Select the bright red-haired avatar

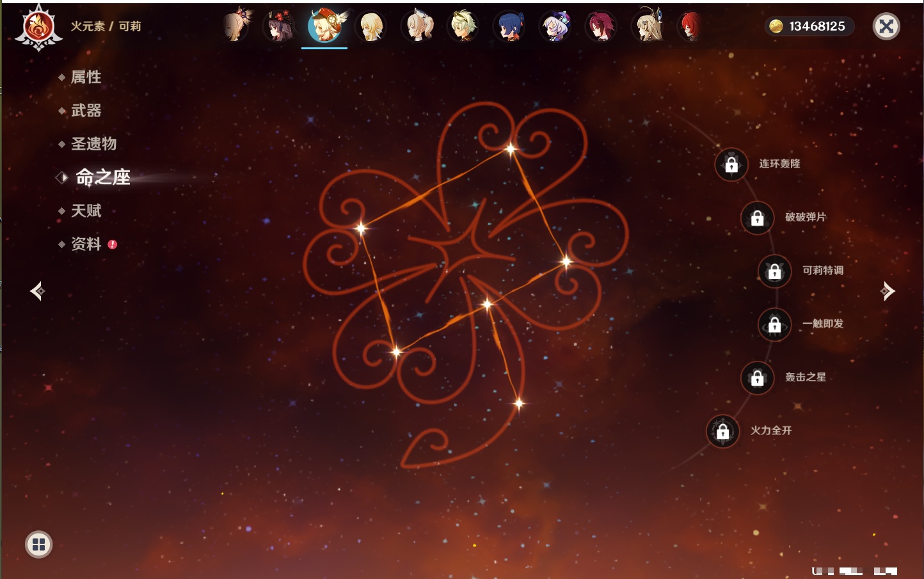pyautogui.click(x=691, y=27)
